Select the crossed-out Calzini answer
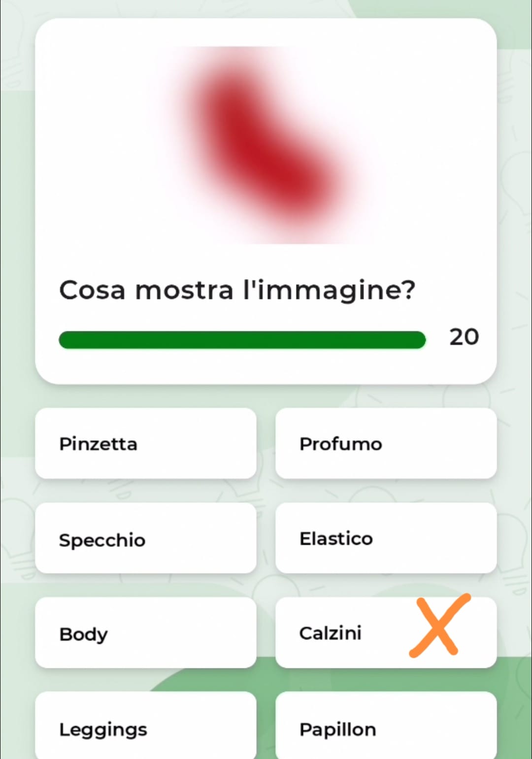 coord(386,633)
